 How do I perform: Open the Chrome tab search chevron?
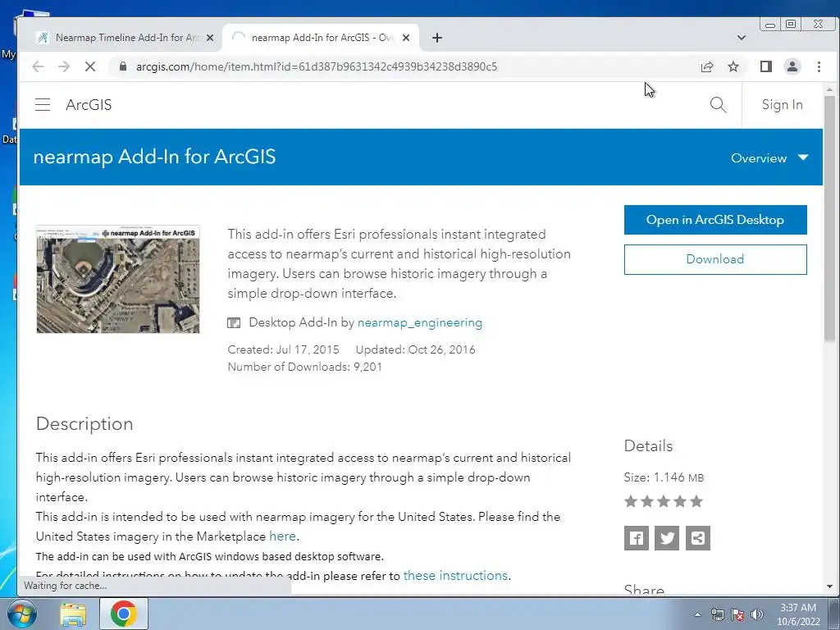click(x=742, y=38)
